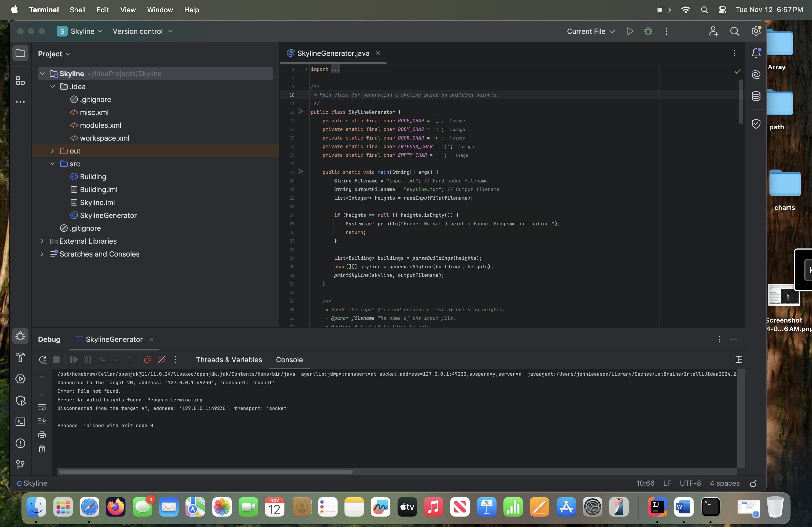
Task: Click the Rerun SkylineGenerator debug icon
Action: 42,360
